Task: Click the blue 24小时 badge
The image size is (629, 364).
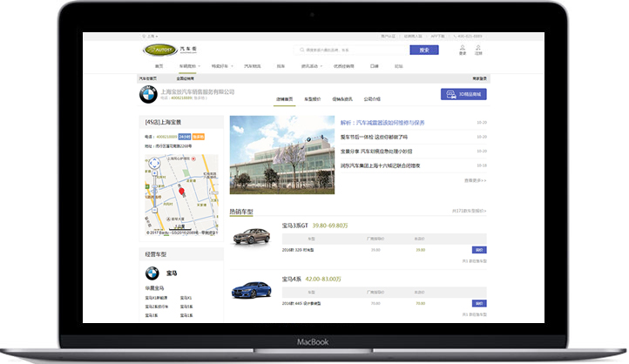Action: tap(185, 137)
